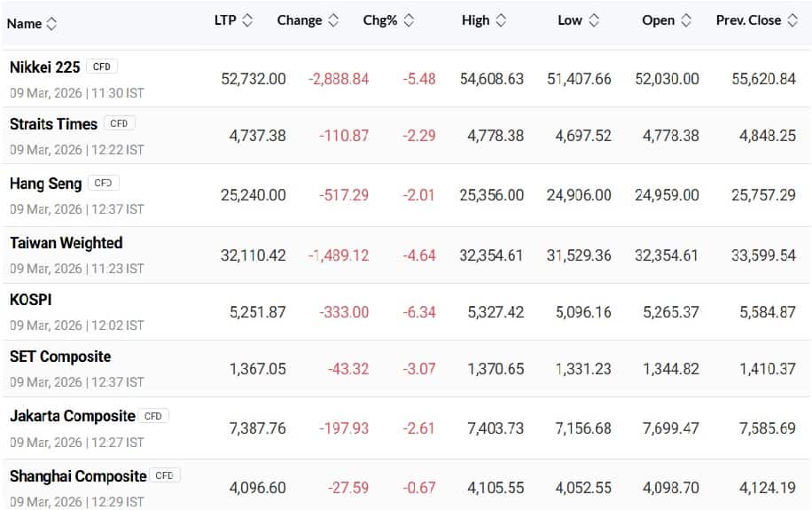The width and height of the screenshot is (812, 510).
Task: Select SET Composite change -43.32
Action: [348, 369]
